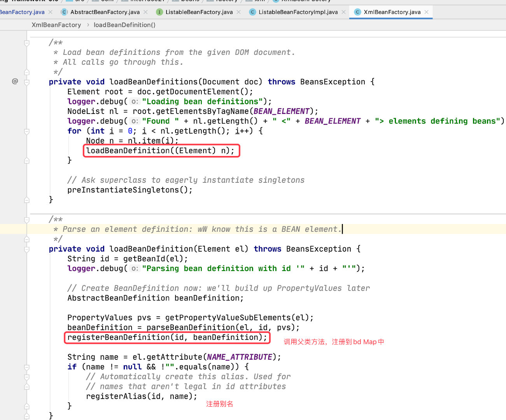Close the AbstractBeanFactory.java tab
The width and height of the screenshot is (506, 420).
[x=145, y=12]
